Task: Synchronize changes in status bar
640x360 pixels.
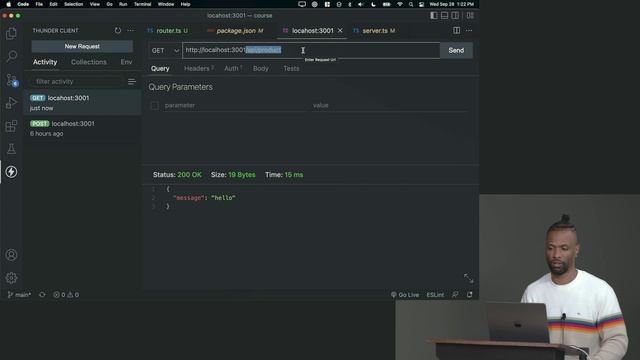Action: click(x=42, y=295)
